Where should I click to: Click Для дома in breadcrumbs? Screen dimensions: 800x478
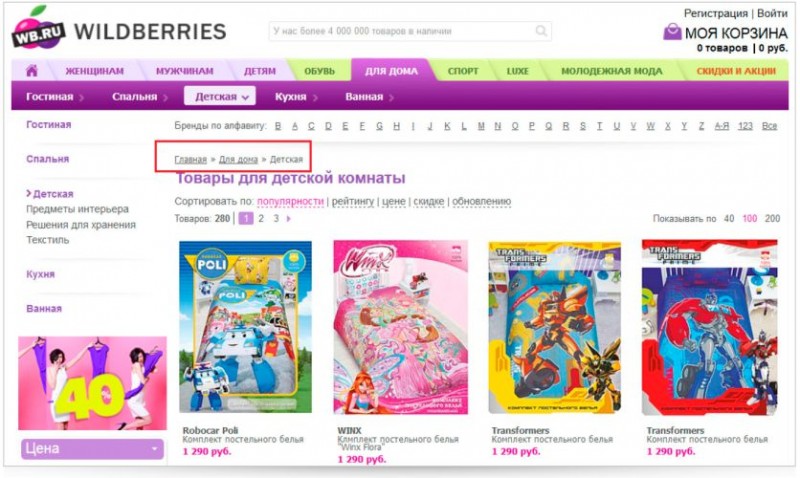[x=238, y=160]
